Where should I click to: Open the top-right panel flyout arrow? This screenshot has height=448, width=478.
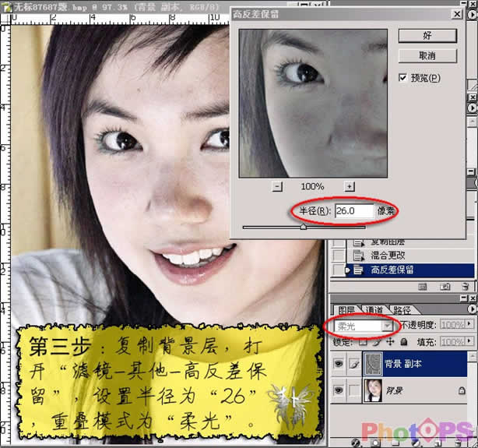pos(473,14)
